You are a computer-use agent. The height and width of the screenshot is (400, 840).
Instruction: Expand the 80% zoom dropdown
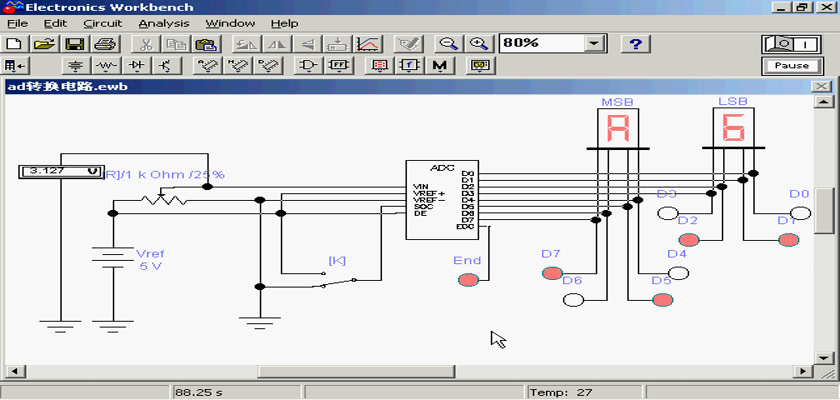[593, 43]
